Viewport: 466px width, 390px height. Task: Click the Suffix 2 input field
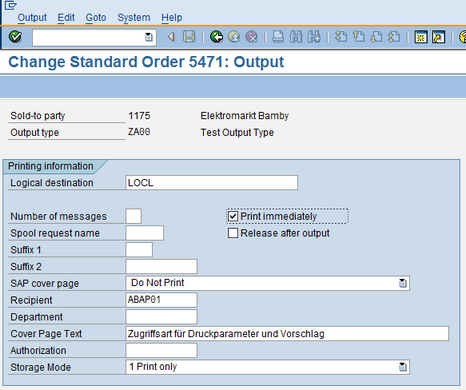pos(161,266)
